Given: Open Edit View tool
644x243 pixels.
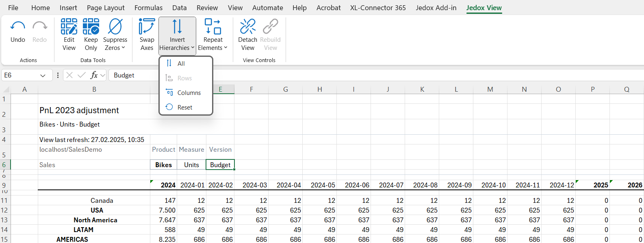Looking at the screenshot, I should (69, 27).
